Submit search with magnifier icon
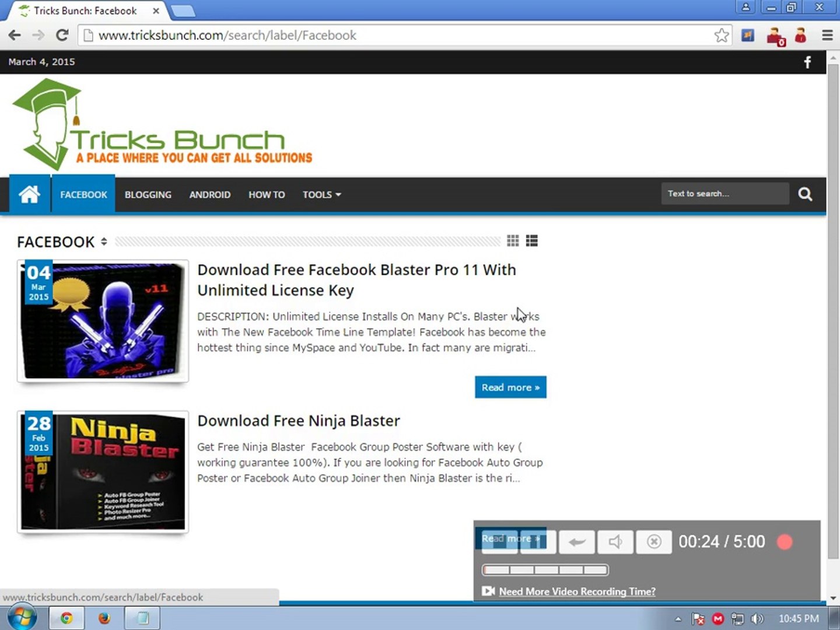 [x=805, y=194]
